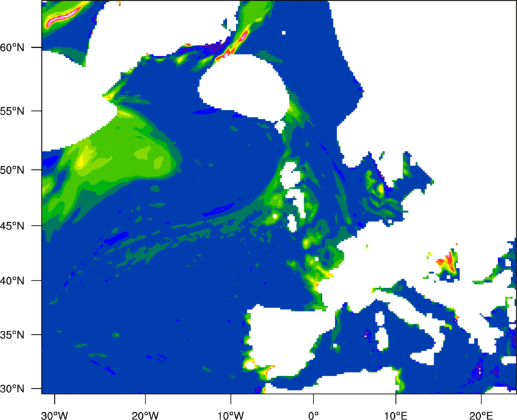Click the 20°E longitude label
The height and width of the screenshot is (420, 517).
coord(481,415)
